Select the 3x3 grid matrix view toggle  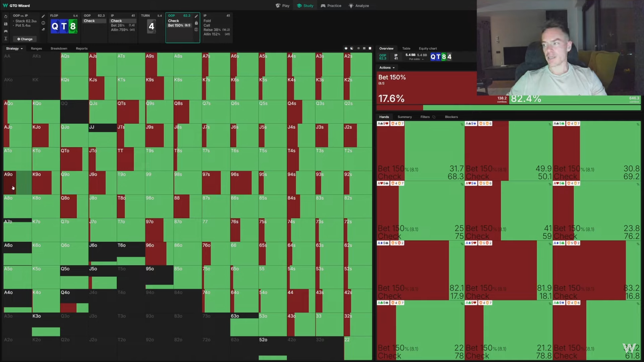tap(364, 48)
